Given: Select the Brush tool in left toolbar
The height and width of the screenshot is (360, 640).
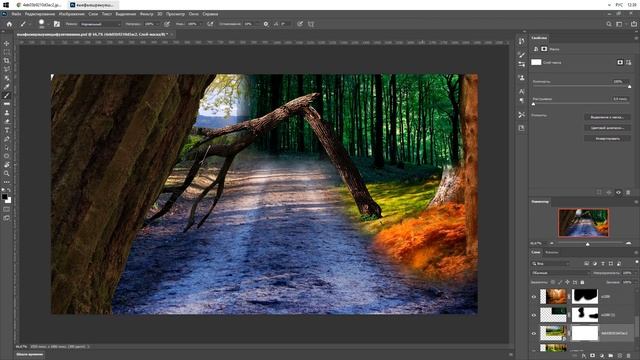Looking at the screenshot, I should click(7, 96).
